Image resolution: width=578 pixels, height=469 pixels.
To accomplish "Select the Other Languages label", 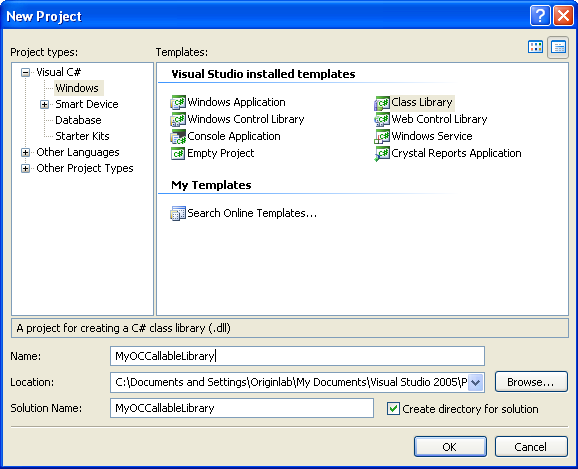I will point(78,152).
